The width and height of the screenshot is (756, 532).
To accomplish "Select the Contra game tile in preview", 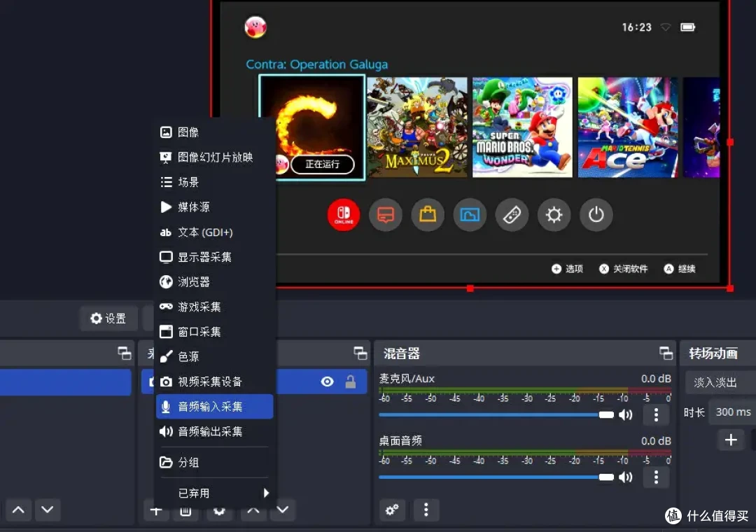I will (312, 127).
